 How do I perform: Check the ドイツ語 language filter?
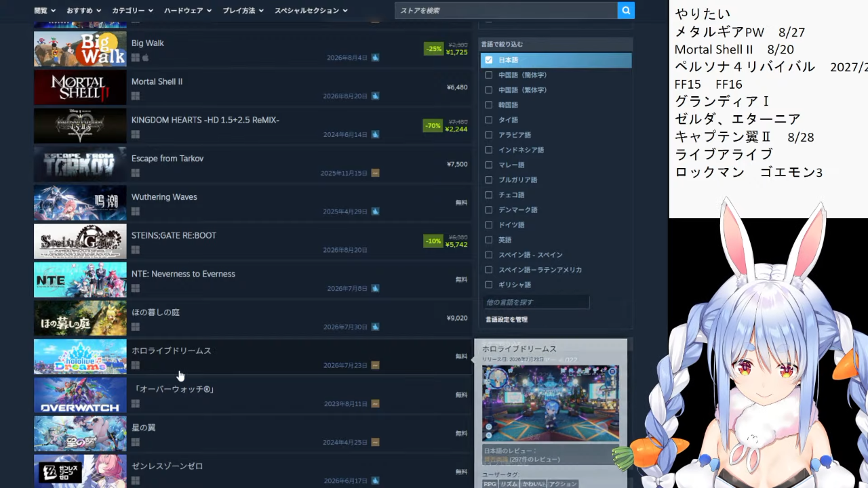click(489, 224)
